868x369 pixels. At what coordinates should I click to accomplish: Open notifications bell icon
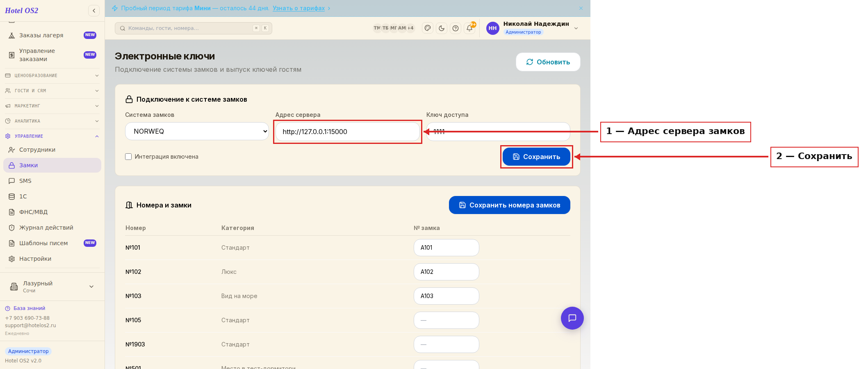click(x=469, y=28)
